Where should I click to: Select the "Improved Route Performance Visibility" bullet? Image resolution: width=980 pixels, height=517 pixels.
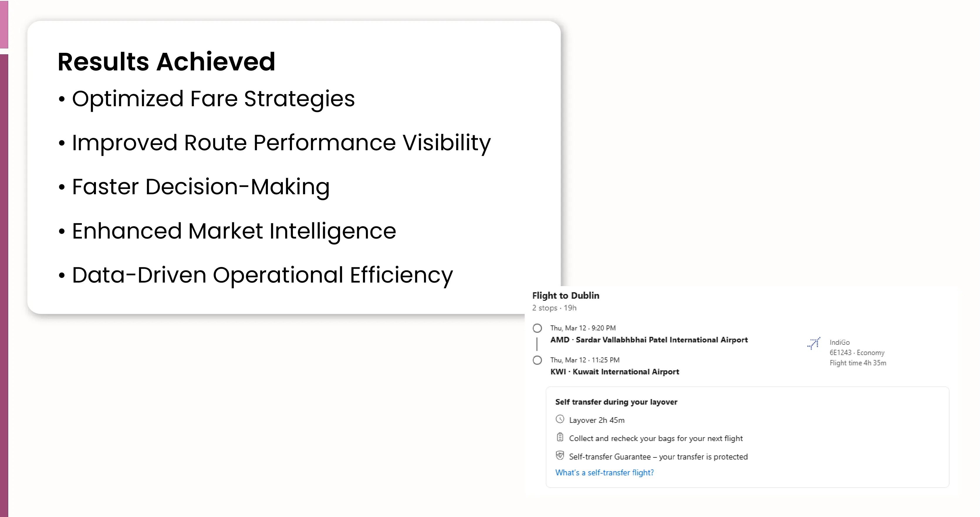click(x=281, y=143)
